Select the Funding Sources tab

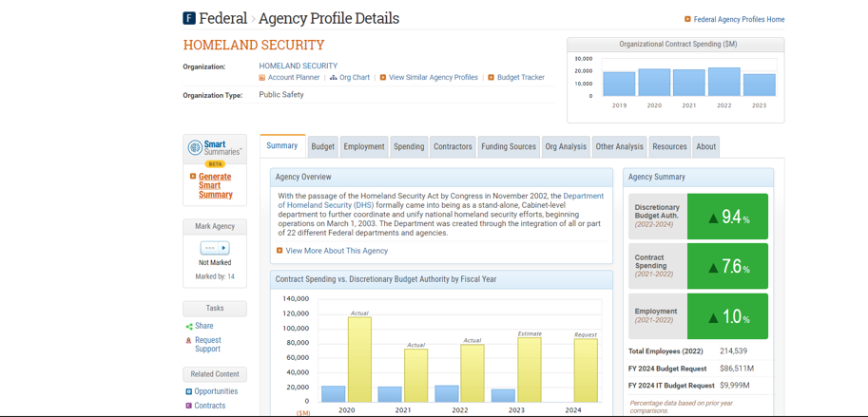tap(509, 146)
